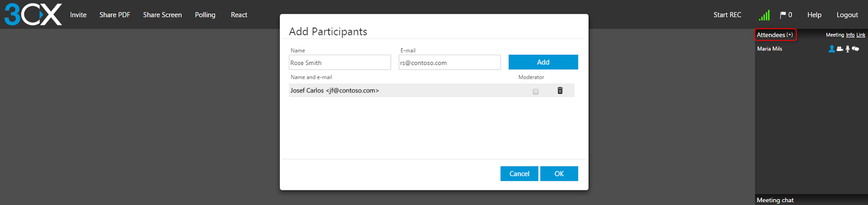Click Maria Mils' blue person icon
Viewport: 868px width, 205px height.
coord(832,49)
